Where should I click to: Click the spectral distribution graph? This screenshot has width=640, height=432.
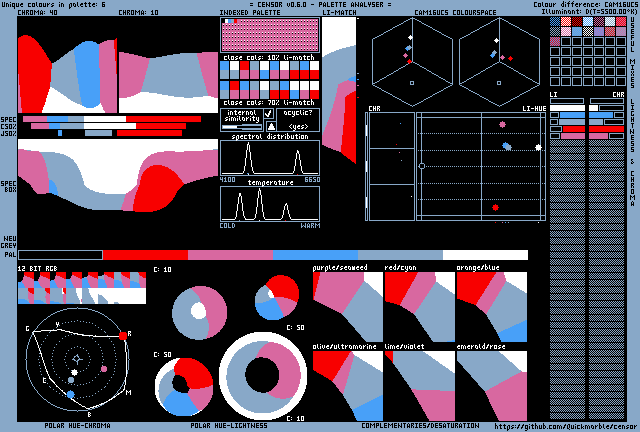(270, 157)
